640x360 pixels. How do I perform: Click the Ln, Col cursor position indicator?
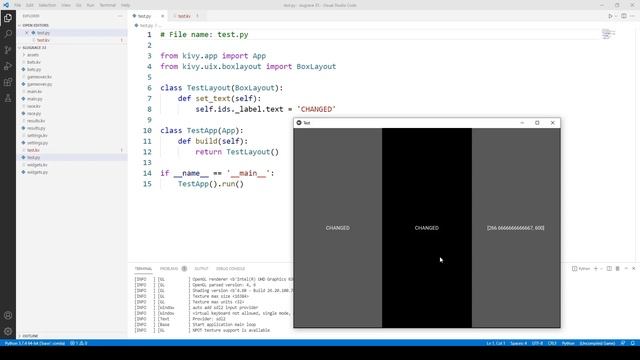[x=495, y=343]
